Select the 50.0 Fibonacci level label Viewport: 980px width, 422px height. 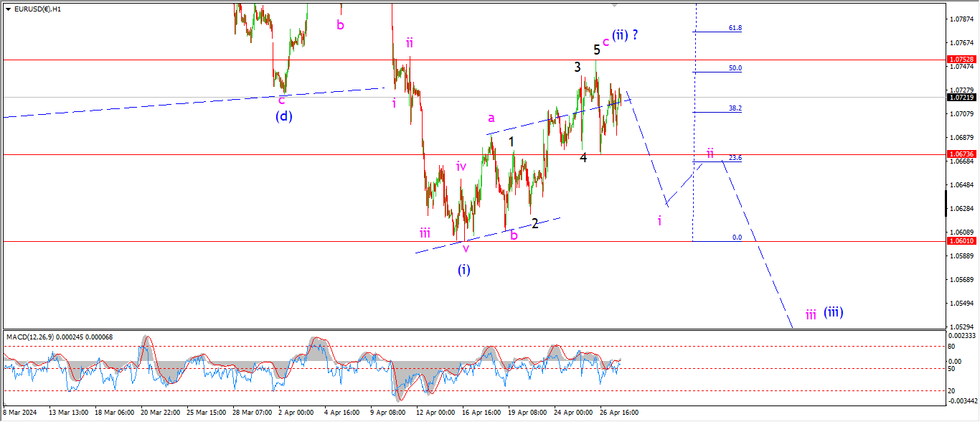735,68
